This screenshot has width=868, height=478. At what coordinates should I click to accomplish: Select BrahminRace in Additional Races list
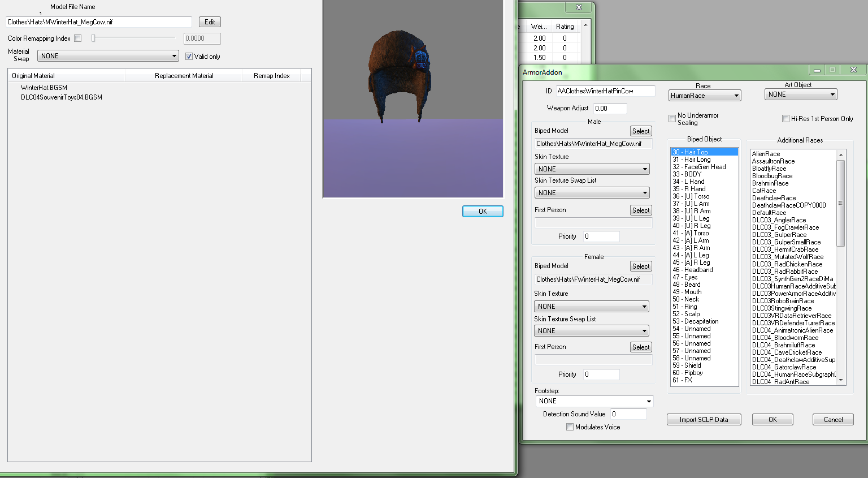click(770, 183)
